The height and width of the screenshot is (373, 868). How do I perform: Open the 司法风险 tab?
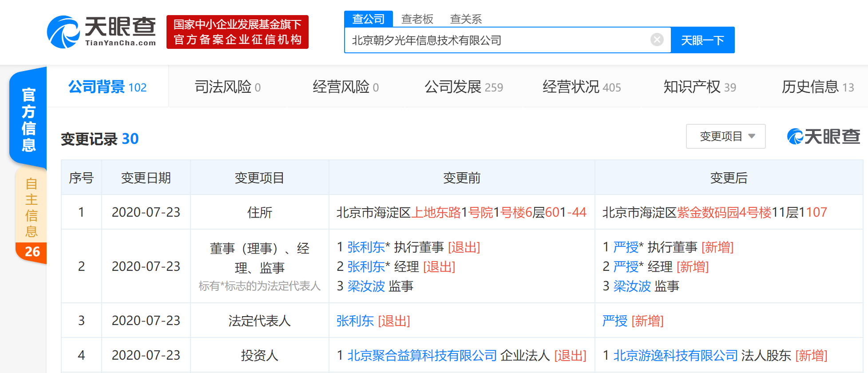coord(228,87)
